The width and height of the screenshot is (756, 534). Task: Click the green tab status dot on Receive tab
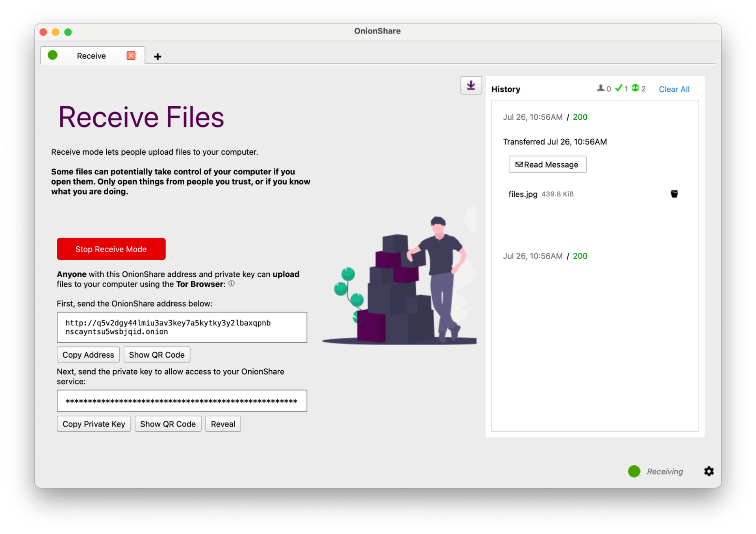coord(52,55)
